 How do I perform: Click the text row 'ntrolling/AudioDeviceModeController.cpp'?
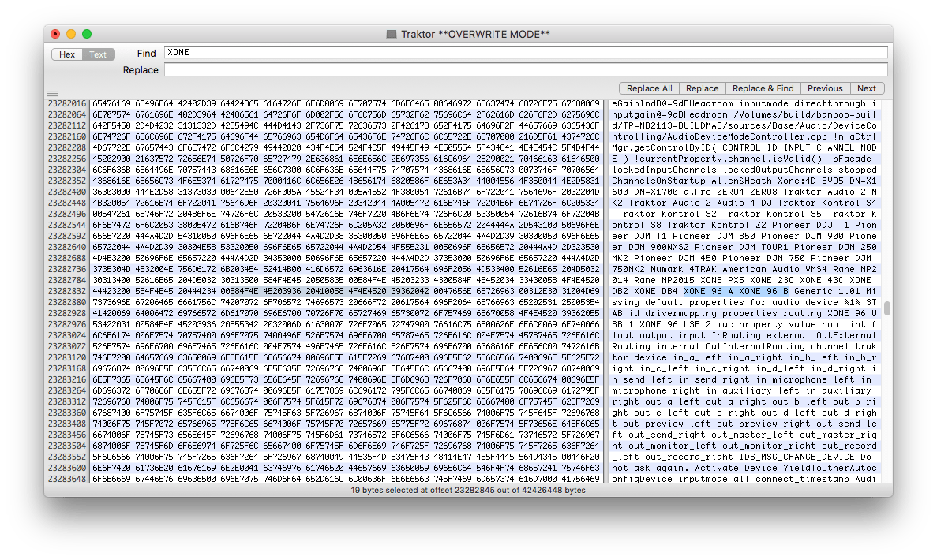[744, 136]
